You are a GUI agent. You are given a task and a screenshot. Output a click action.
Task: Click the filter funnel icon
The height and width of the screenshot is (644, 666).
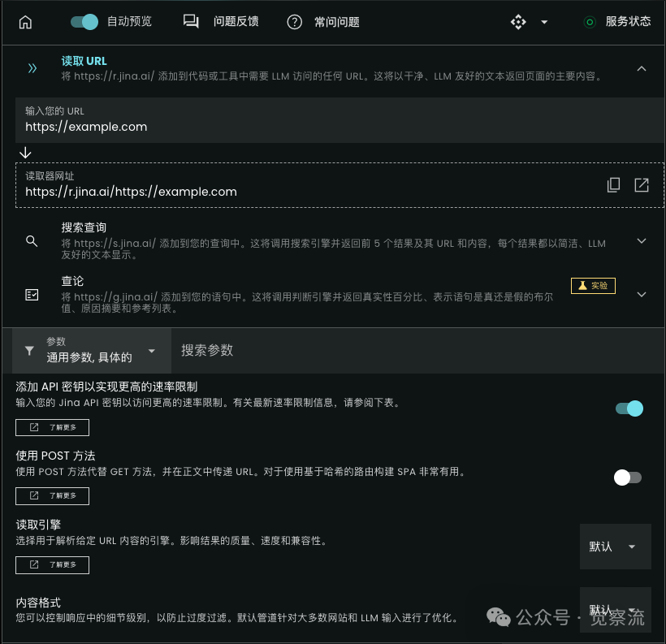pos(29,351)
